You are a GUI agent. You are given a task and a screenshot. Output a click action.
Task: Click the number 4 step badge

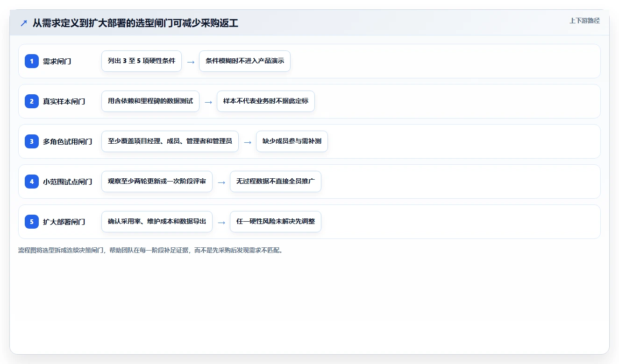[x=32, y=182]
